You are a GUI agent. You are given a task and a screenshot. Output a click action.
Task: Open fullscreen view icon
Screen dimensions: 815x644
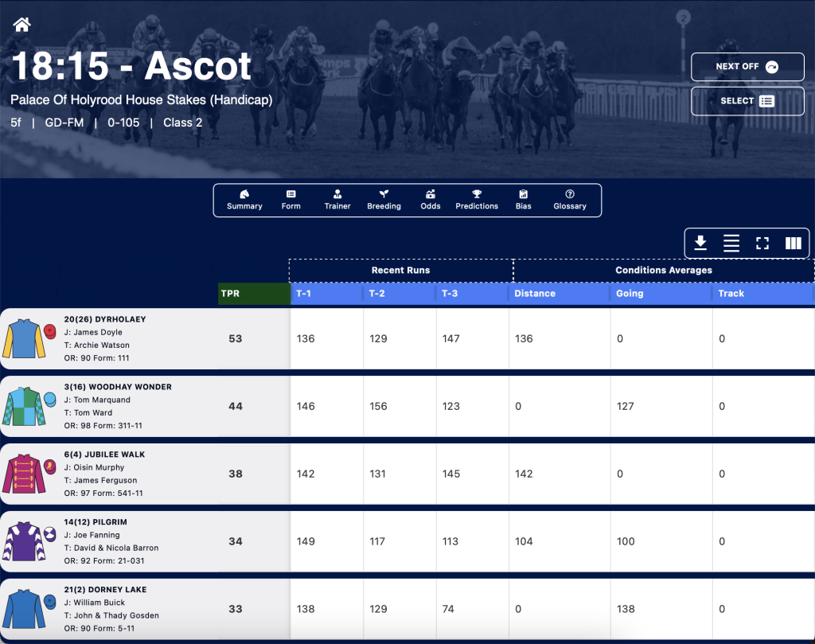click(762, 243)
